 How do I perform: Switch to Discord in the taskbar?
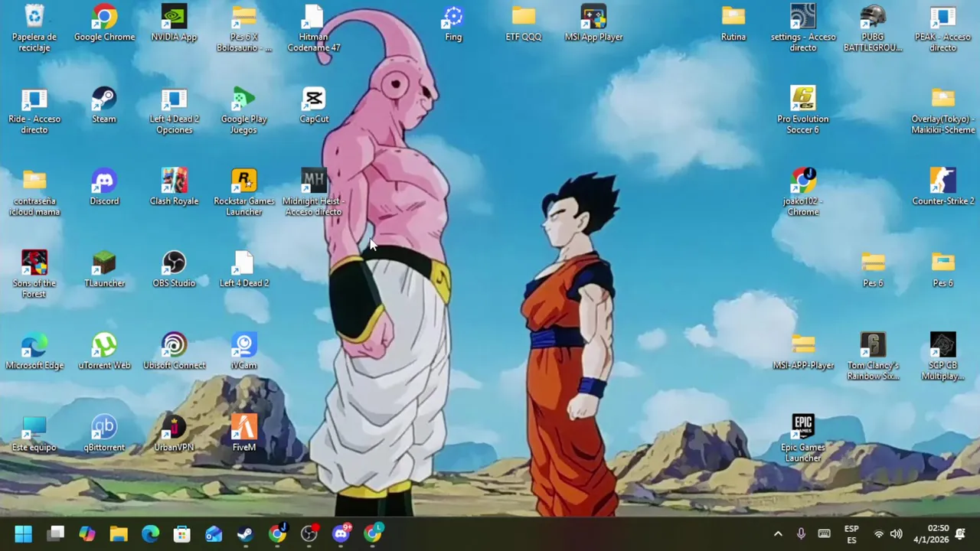click(x=341, y=533)
